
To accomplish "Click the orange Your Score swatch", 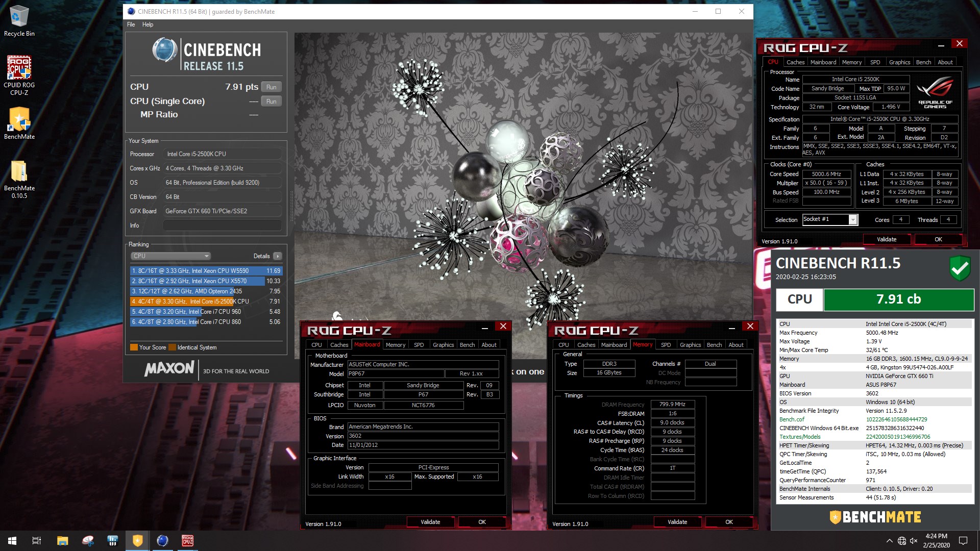I will [x=134, y=347].
